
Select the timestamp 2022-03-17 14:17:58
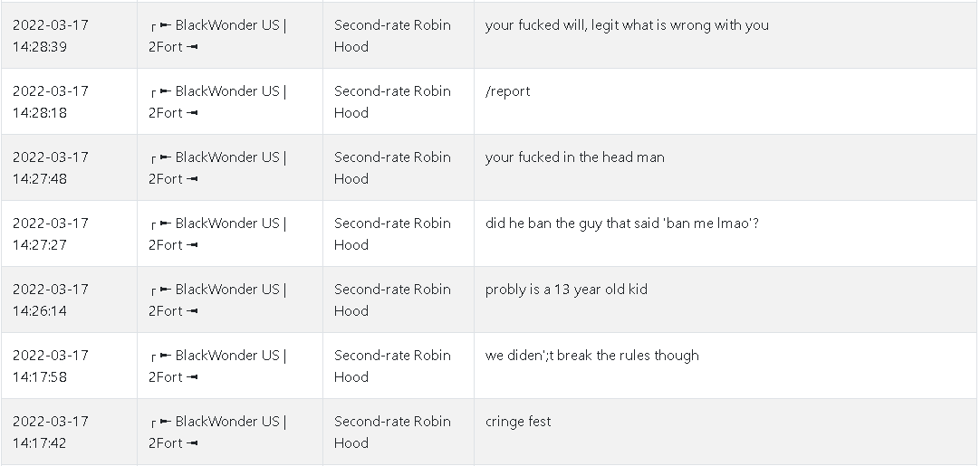pyautogui.click(x=51, y=366)
